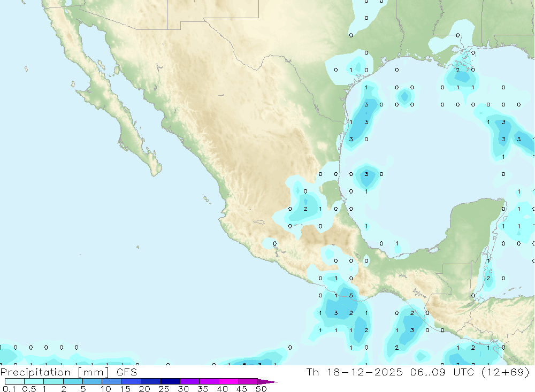The width and height of the screenshot is (535, 392).
Task: Click the '35' legend scale label
Action: point(203,389)
